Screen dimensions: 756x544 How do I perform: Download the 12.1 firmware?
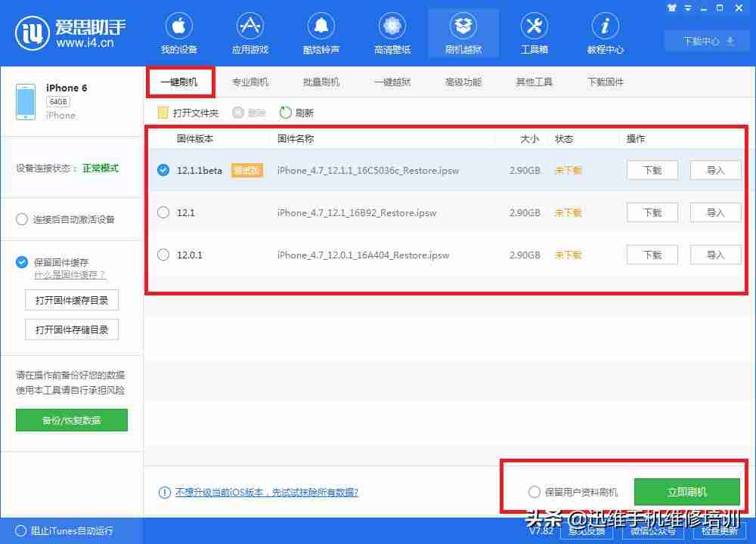pos(652,212)
